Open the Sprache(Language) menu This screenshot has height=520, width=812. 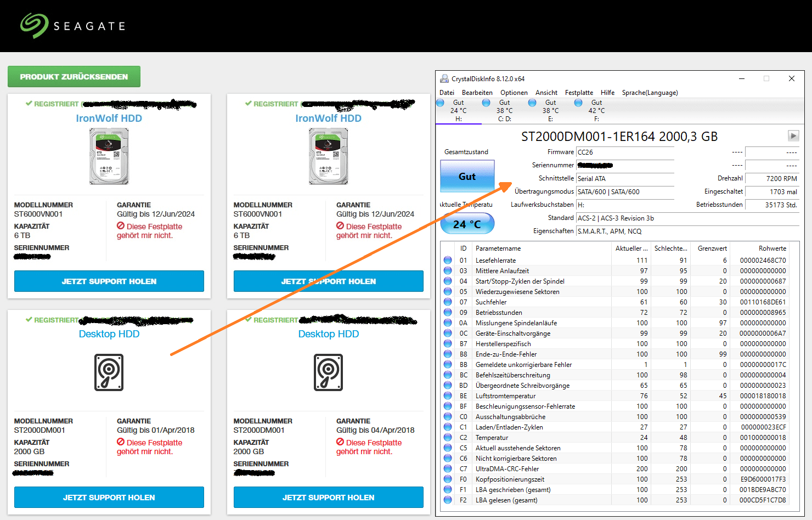pos(650,93)
